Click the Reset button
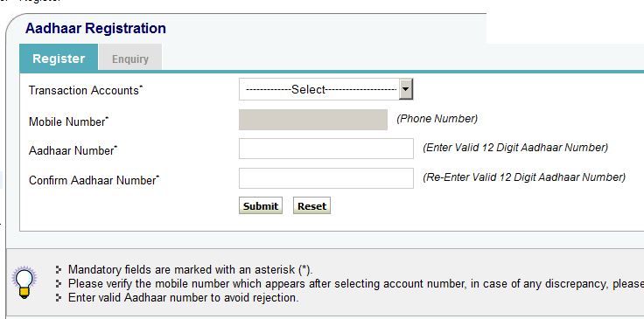Viewport: 644px width, 319px height. click(x=311, y=206)
